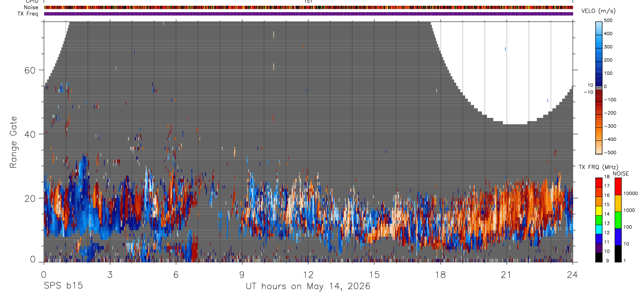Select the cyan 12–13 MHz frequency swatch
Screen dimensions: 644x297
598,229
